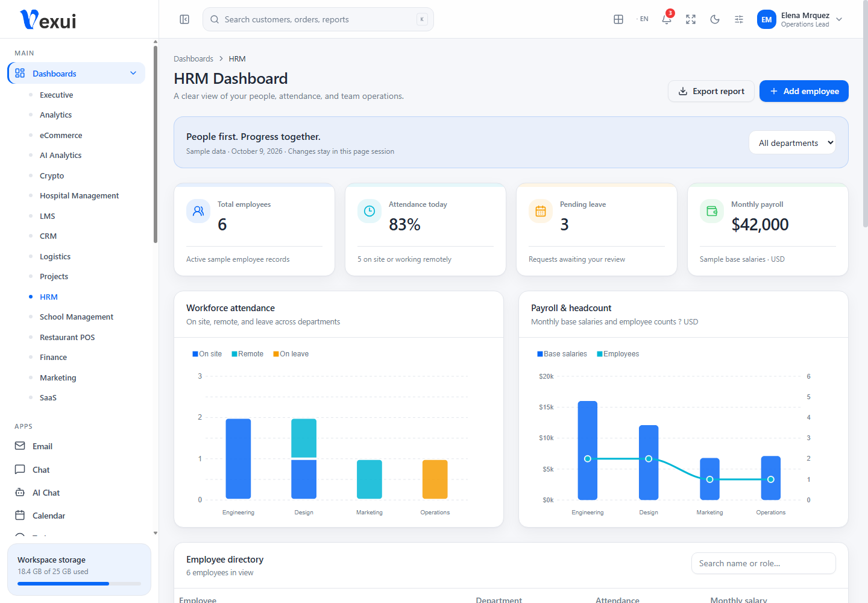The height and width of the screenshot is (603, 868).
Task: Click the Search name or role field
Action: click(x=764, y=563)
